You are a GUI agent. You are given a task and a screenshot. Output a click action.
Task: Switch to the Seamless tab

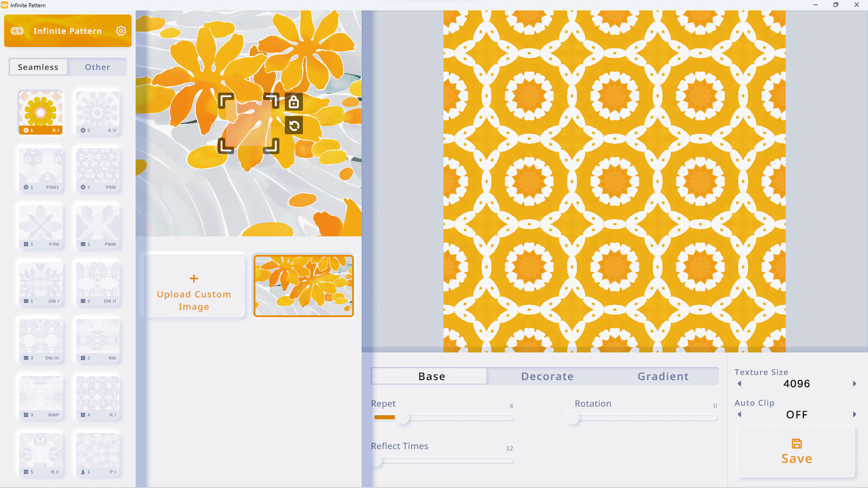click(38, 67)
